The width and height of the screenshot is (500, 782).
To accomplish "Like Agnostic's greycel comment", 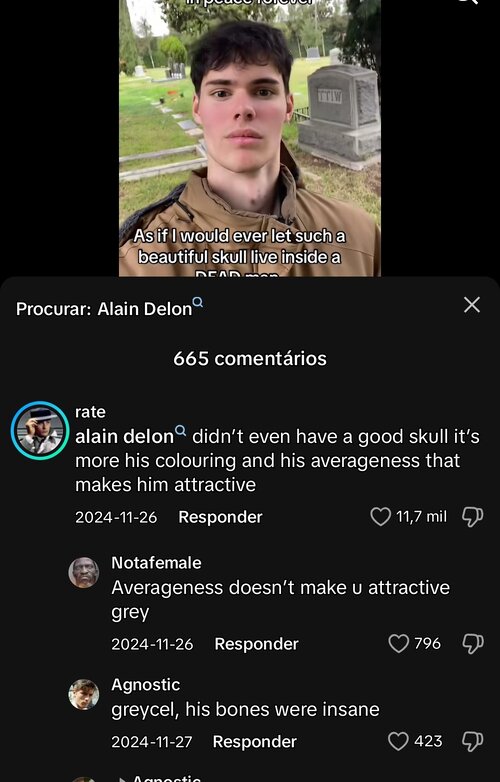I will point(398,741).
